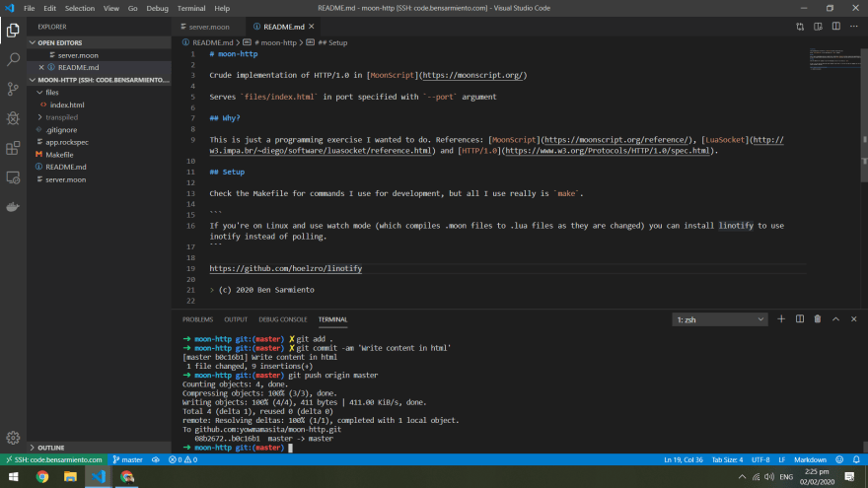Screen dimensions: 868x488
Task: Open the Docker view whale icon
Action: tap(13, 207)
